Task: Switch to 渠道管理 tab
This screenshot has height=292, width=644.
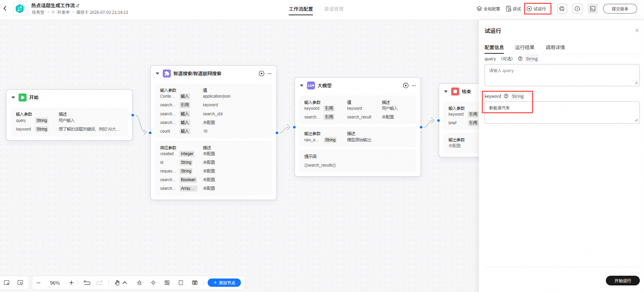Action: point(334,9)
